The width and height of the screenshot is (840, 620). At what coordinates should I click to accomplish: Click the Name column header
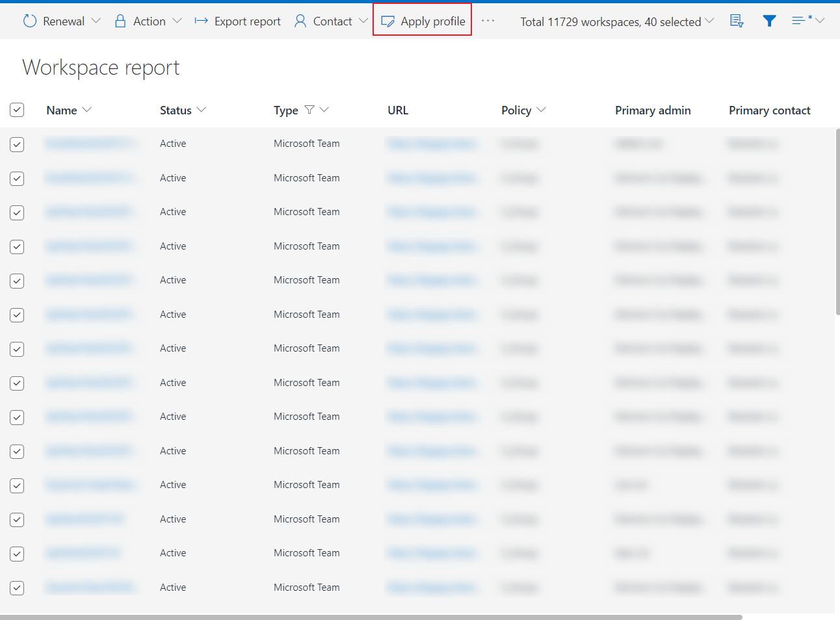click(62, 110)
